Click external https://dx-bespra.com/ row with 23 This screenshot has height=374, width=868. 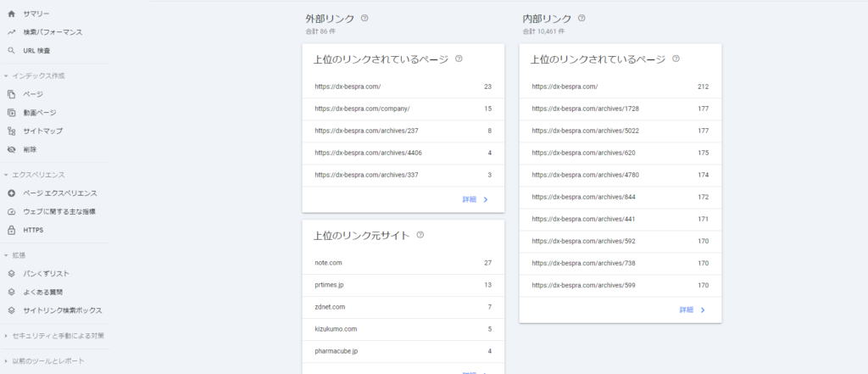pos(403,87)
